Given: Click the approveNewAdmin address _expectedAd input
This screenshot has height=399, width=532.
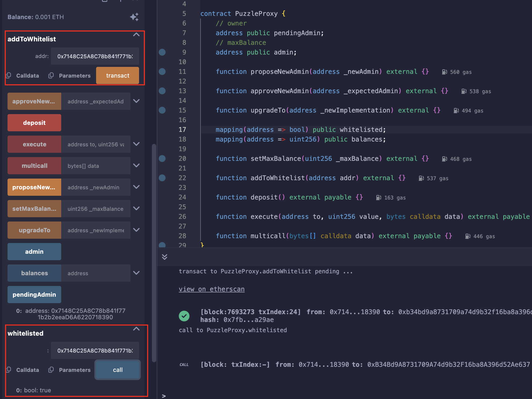Looking at the screenshot, I should click(x=96, y=101).
